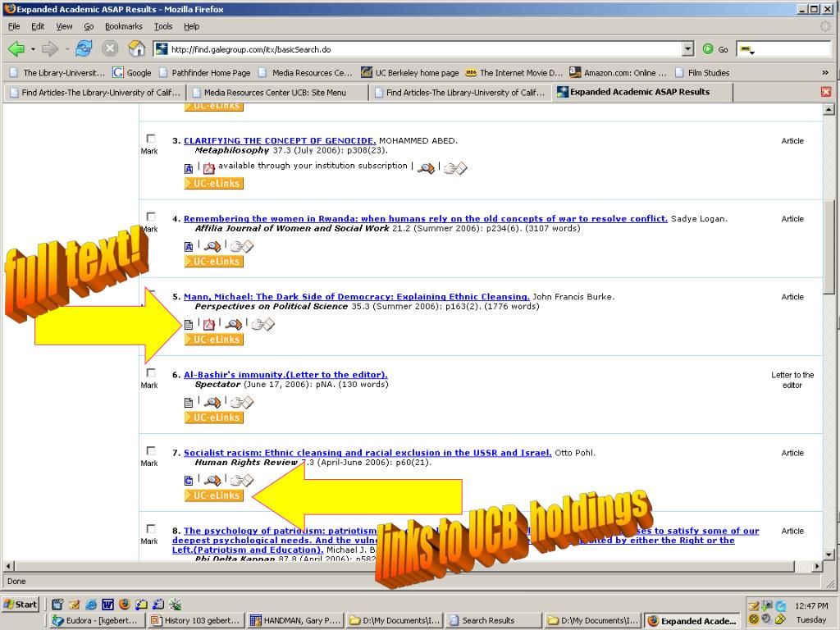This screenshot has width=840, height=630.
Task: Open the View menu
Action: [x=64, y=26]
